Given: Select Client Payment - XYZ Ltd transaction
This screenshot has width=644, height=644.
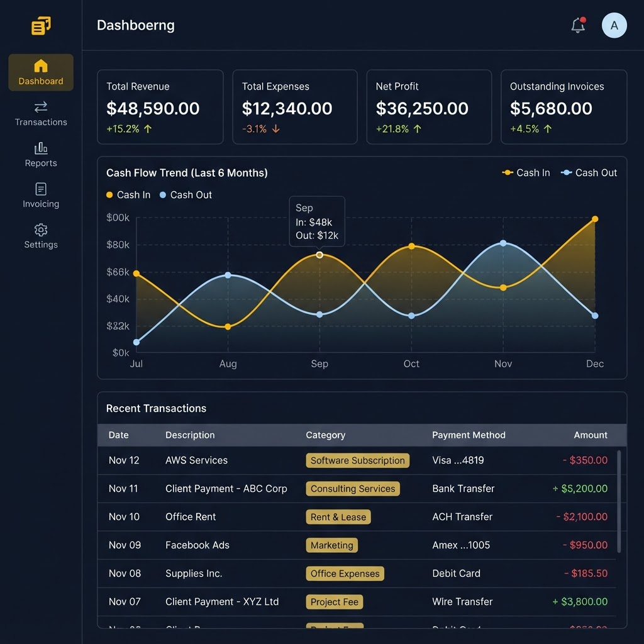Looking at the screenshot, I should 357,602.
